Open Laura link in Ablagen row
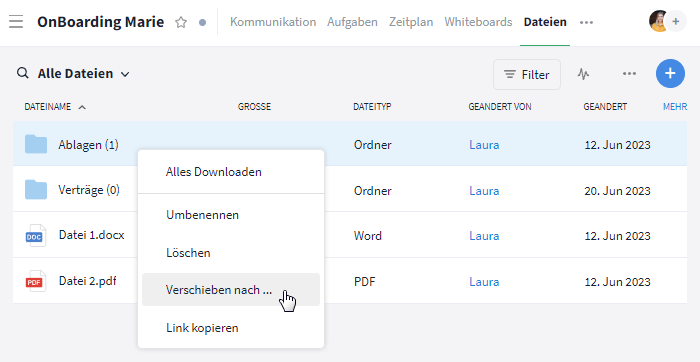 [484, 145]
